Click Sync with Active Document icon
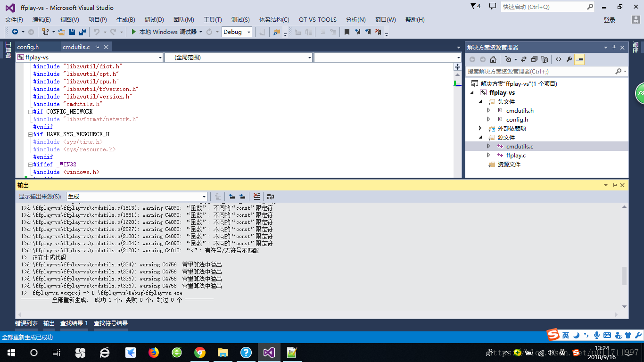644x362 pixels. click(523, 59)
